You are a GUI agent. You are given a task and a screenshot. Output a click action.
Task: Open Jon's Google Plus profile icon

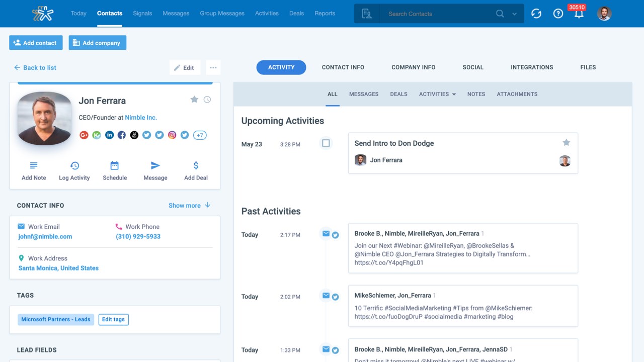(84, 135)
